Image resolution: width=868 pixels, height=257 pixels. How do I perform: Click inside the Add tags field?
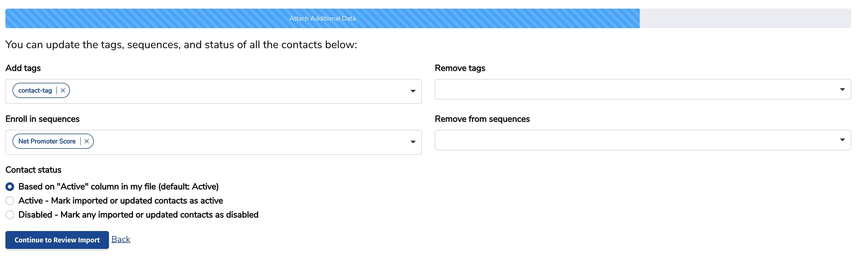coord(236,91)
